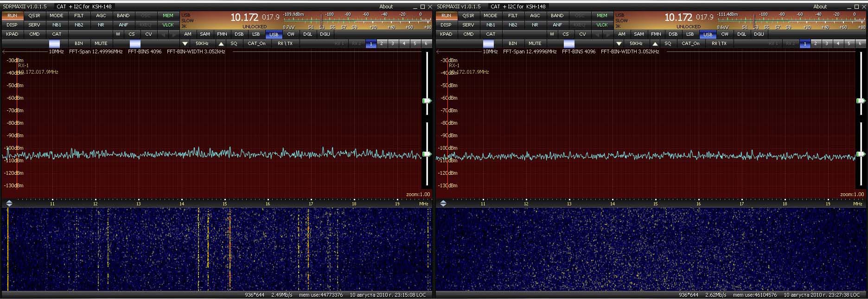Toggle NR noise reduction in left window
This screenshot has height=299, width=868.
101,25
